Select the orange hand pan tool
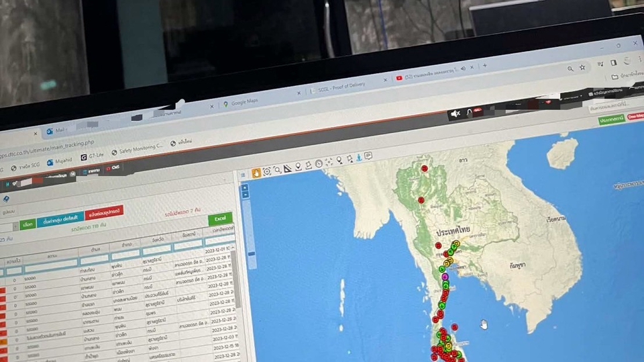The width and height of the screenshot is (644, 362). [256, 173]
